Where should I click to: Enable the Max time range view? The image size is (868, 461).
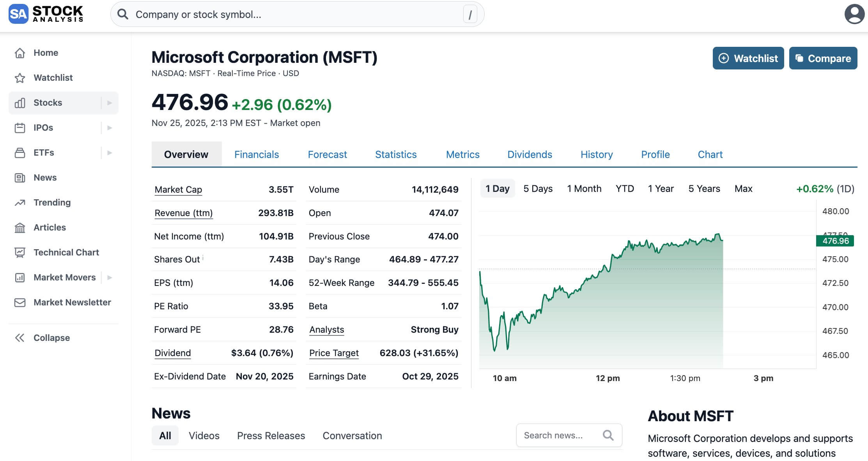(x=744, y=188)
